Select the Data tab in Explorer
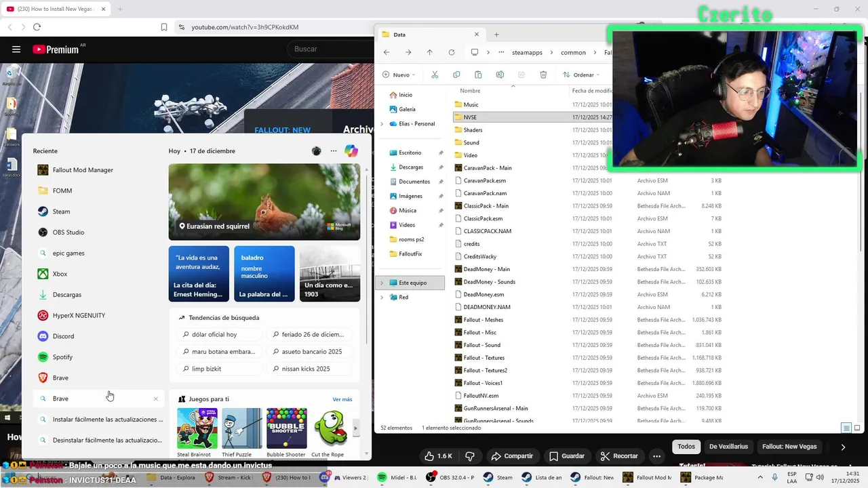This screenshot has height=488, width=868. click(430, 35)
